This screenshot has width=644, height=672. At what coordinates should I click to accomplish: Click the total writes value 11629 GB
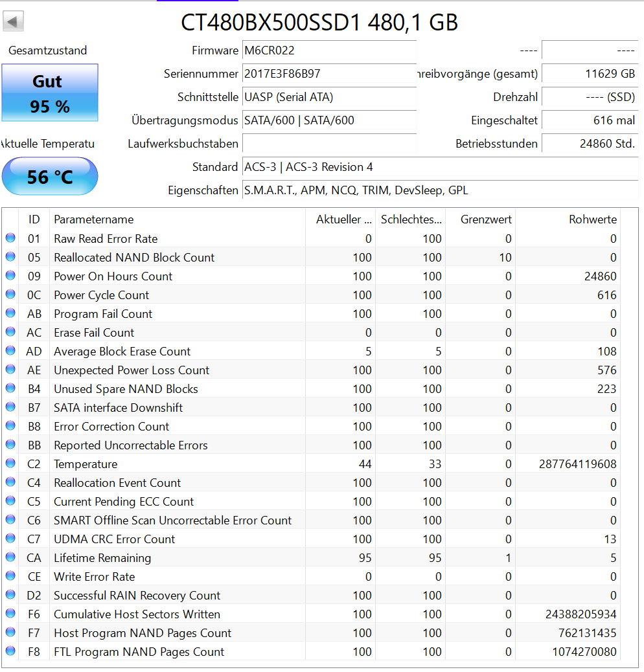tap(590, 74)
